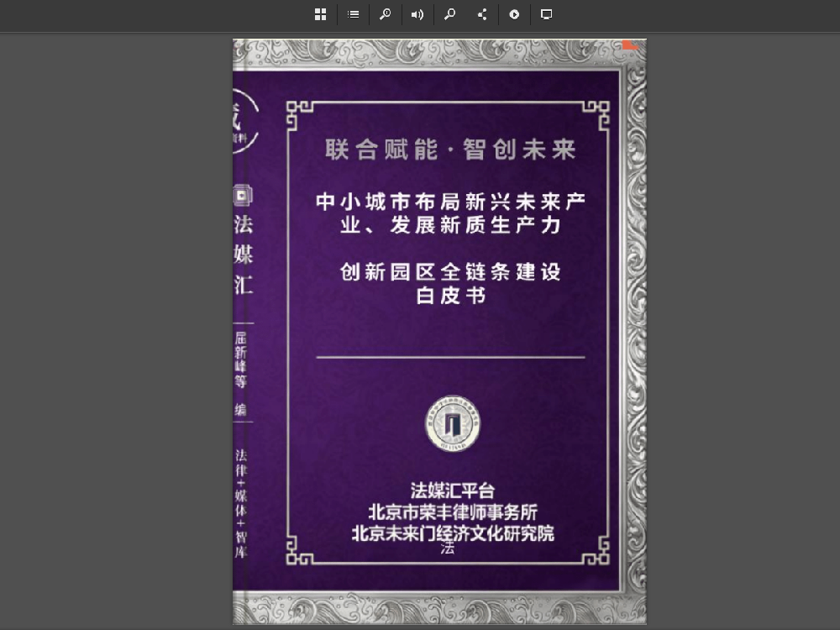The width and height of the screenshot is (840, 630).
Task: Switch to thumbnail overview mode
Action: pos(320,14)
